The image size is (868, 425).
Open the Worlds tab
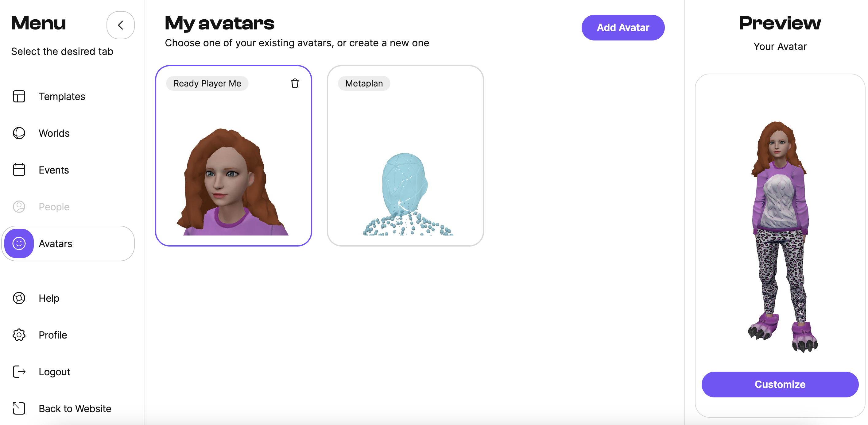click(54, 133)
